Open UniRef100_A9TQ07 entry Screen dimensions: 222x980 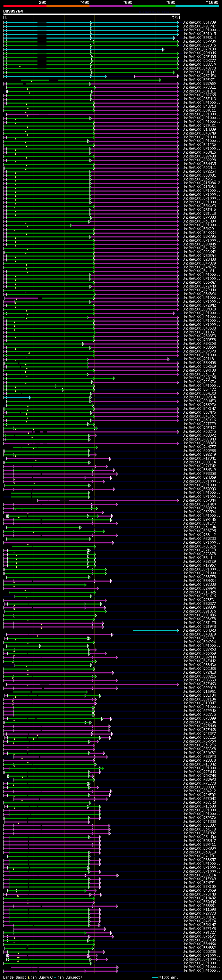click(199, 72)
